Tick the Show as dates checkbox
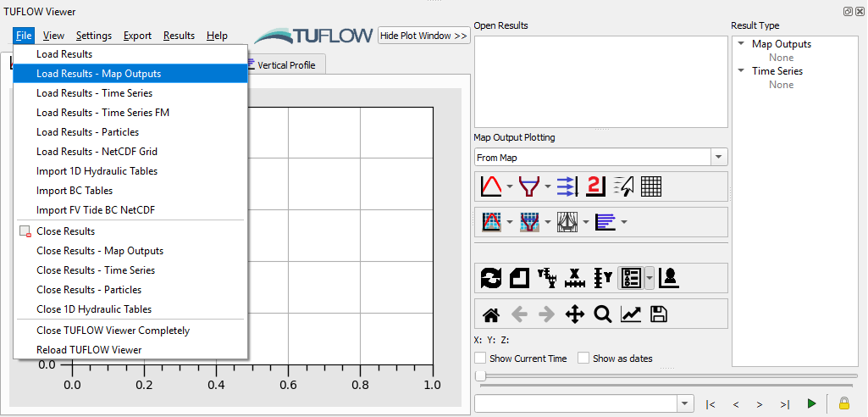This screenshot has width=868, height=417. coord(583,359)
